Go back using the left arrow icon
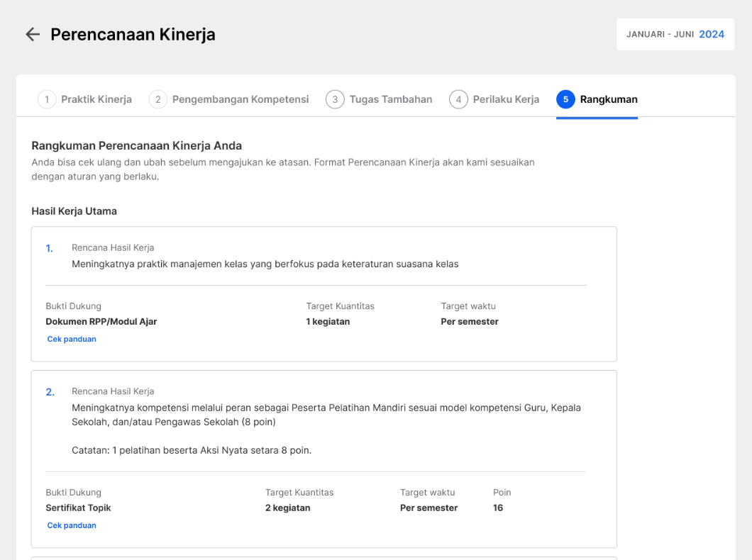This screenshot has height=560, width=752. pos(33,35)
